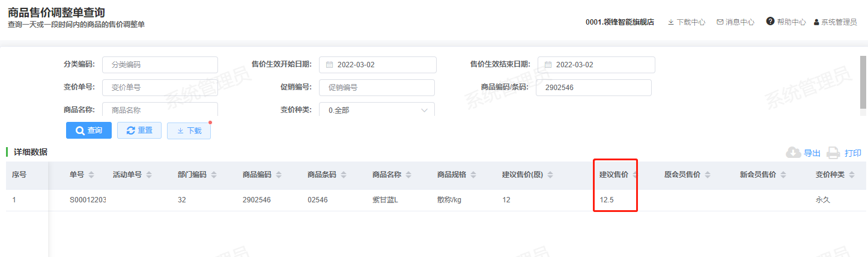Focus the 分类编码 input field

point(160,65)
